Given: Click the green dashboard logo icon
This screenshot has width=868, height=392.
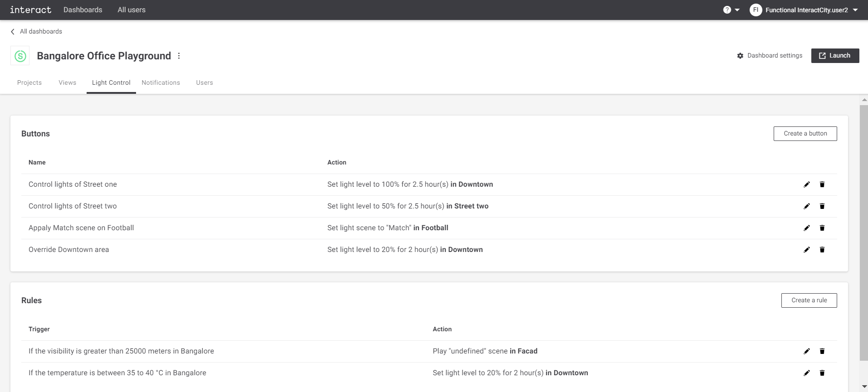Looking at the screenshot, I should pos(20,56).
